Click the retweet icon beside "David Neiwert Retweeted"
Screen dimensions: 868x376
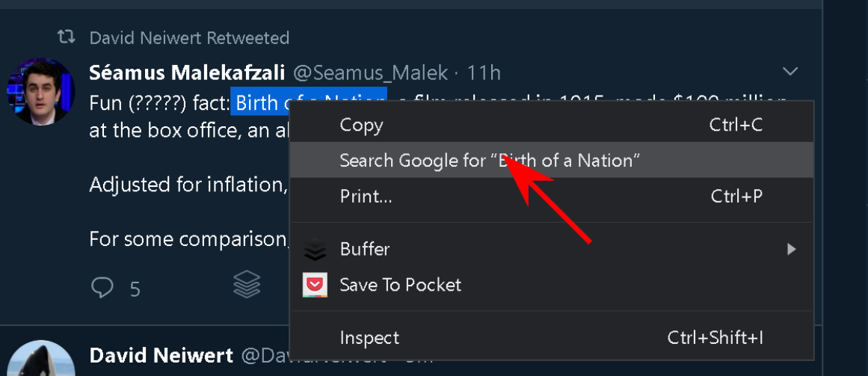tap(67, 37)
